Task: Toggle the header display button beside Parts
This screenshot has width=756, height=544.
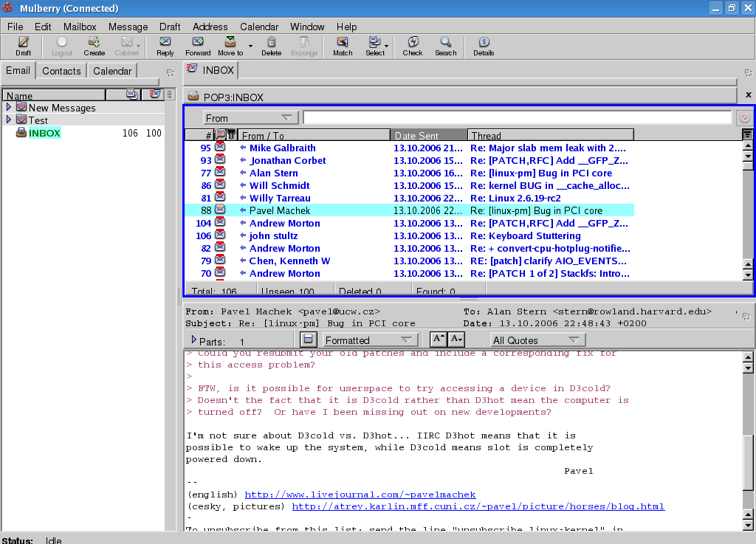Action: click(310, 340)
